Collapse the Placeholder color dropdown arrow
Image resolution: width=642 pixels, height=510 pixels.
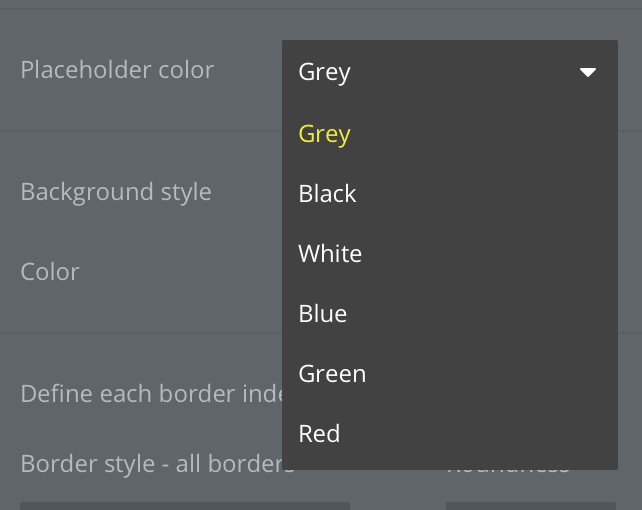pos(588,72)
